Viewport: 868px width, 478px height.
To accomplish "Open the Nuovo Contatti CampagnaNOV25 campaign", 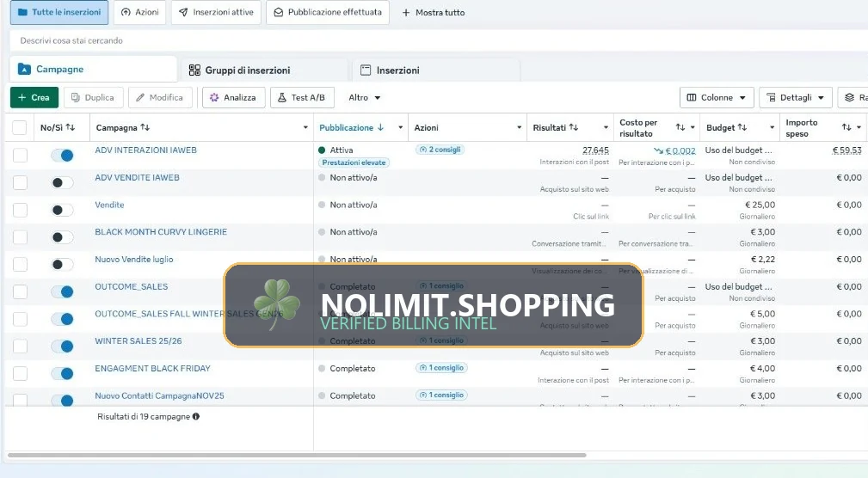I will pos(159,395).
